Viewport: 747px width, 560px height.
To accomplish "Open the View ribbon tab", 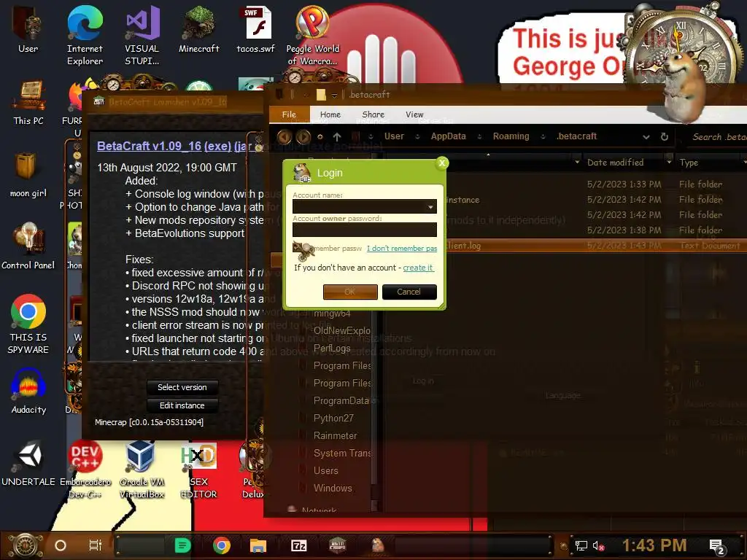I will (414, 114).
